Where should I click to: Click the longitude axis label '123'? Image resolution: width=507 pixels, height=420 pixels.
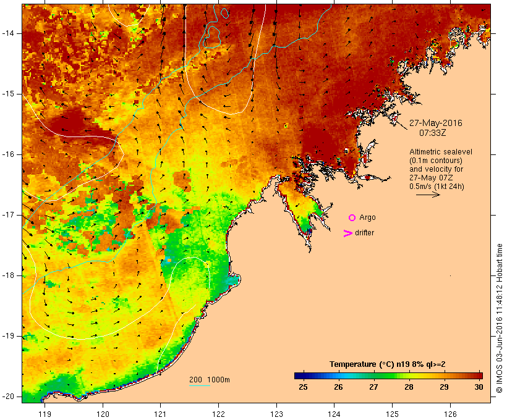[x=276, y=414]
